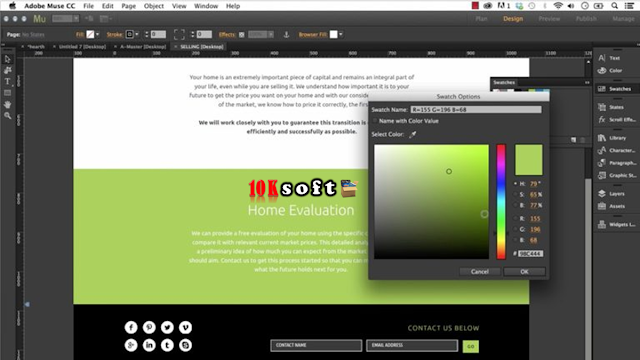Screen dimensions: 640x360
Task: Select the Crop tool
Action: pos(7,70)
